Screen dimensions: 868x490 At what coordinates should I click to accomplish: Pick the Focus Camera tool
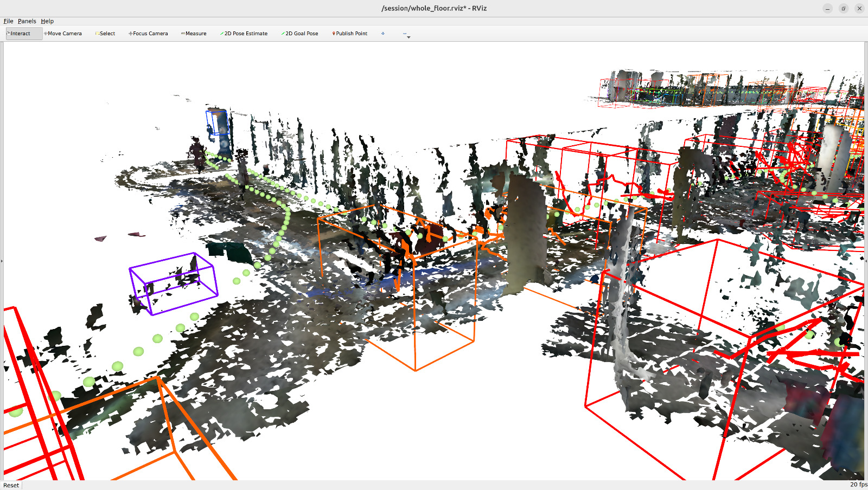click(x=148, y=34)
